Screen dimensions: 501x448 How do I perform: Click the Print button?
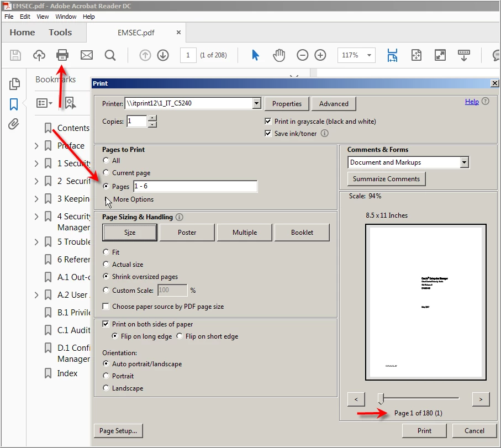424,431
